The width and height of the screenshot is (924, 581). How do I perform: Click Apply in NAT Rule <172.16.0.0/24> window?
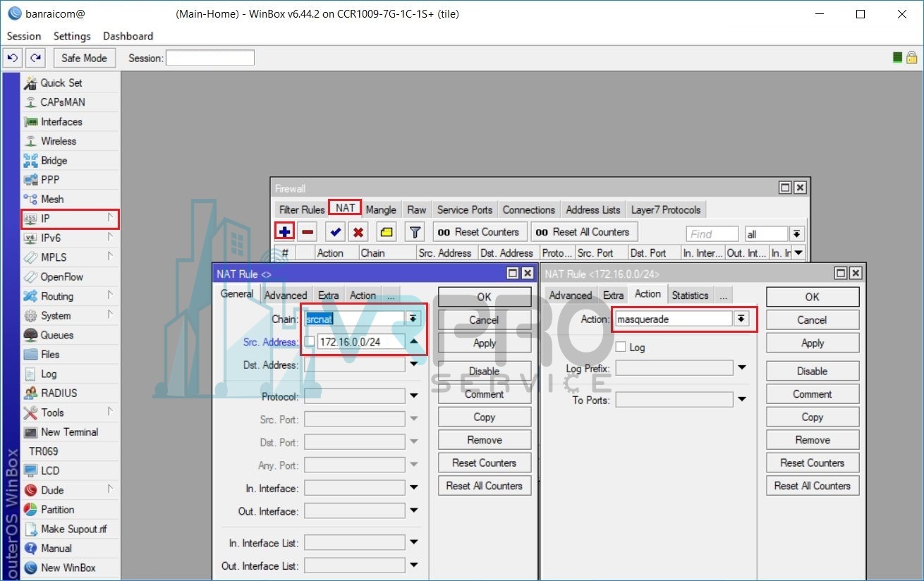click(813, 343)
